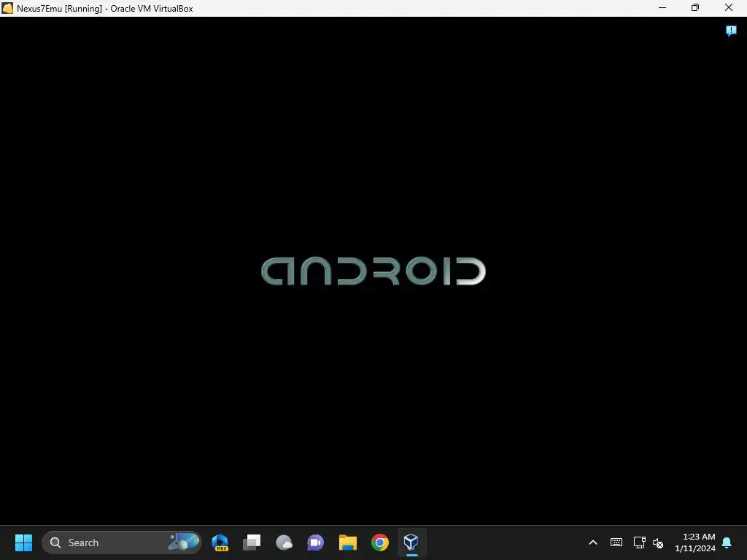Viewport: 747px width, 560px height.
Task: Click the Android boot logo
Action: pos(373,271)
